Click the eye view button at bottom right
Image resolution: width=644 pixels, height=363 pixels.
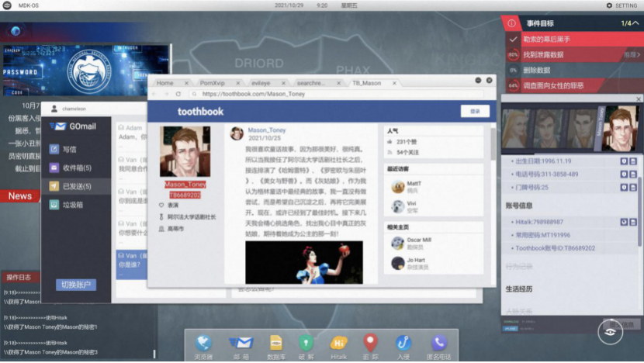click(611, 332)
